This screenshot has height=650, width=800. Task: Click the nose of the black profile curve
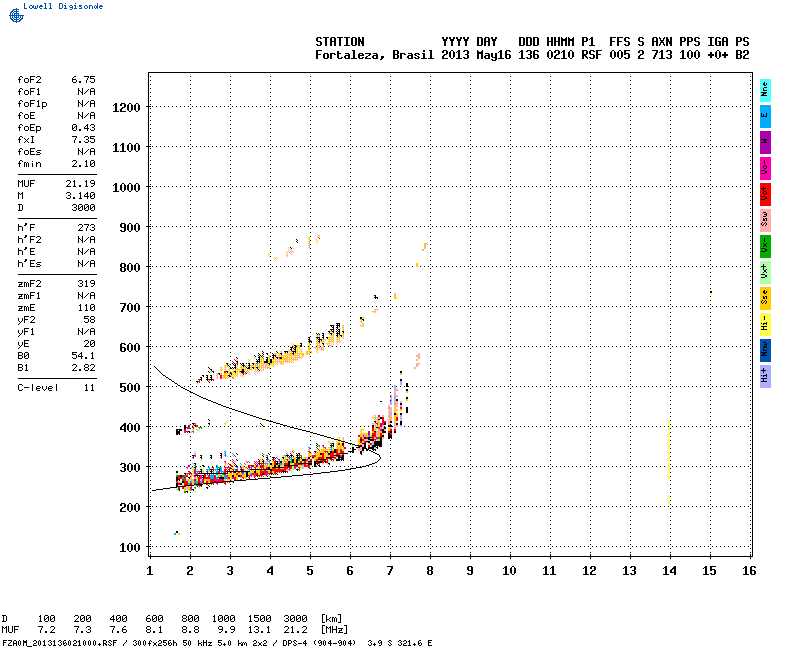pos(379,457)
